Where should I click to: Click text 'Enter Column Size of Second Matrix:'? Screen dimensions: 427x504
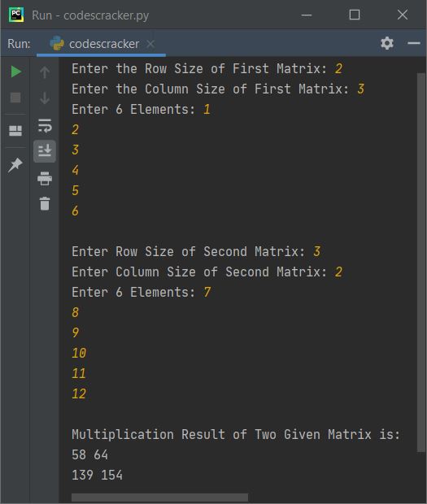pos(199,272)
